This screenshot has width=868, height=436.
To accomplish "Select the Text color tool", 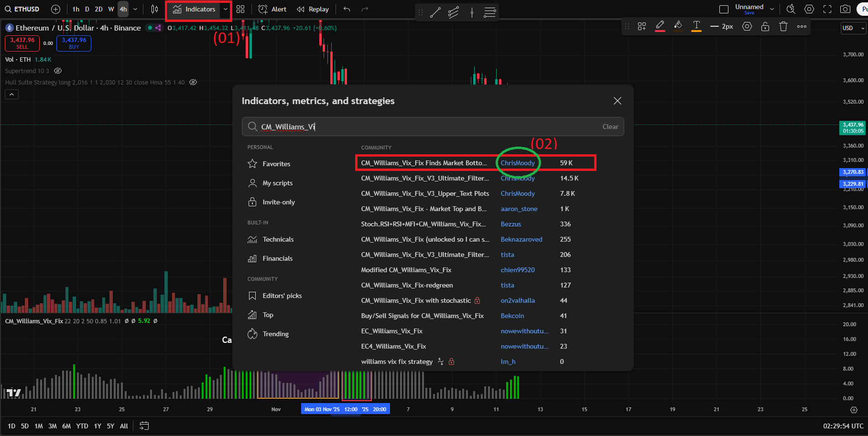I will (x=696, y=26).
